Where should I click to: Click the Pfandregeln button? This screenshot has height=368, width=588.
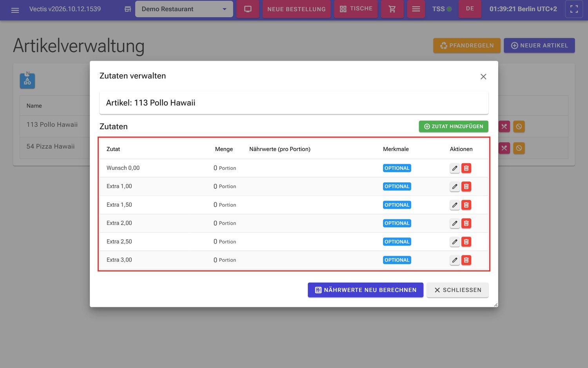coord(467,46)
